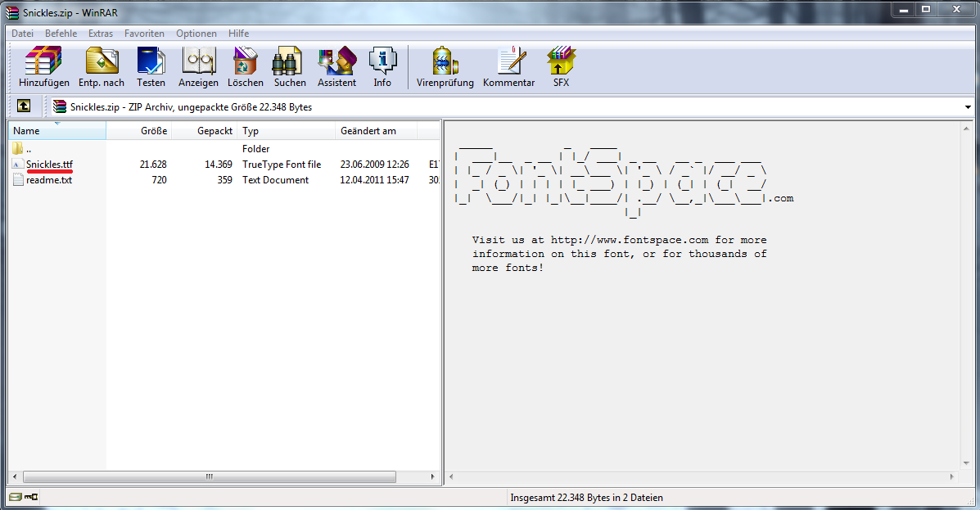
Task: Sort by the Gepackt column header
Action: pos(205,131)
